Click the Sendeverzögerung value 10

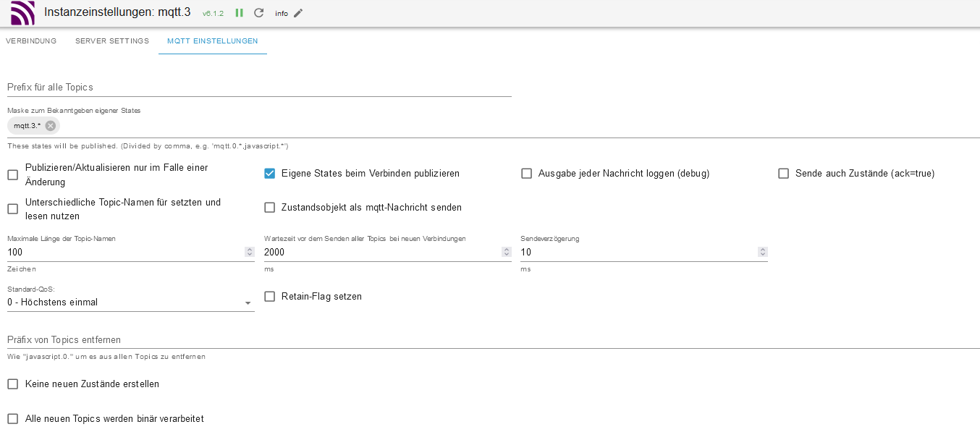pyautogui.click(x=526, y=252)
